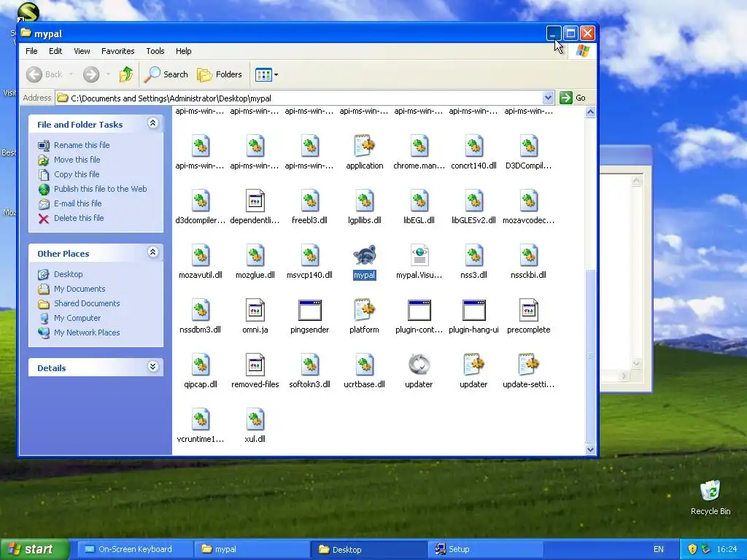
Task: Go to Desktop in Other Places
Action: [68, 274]
